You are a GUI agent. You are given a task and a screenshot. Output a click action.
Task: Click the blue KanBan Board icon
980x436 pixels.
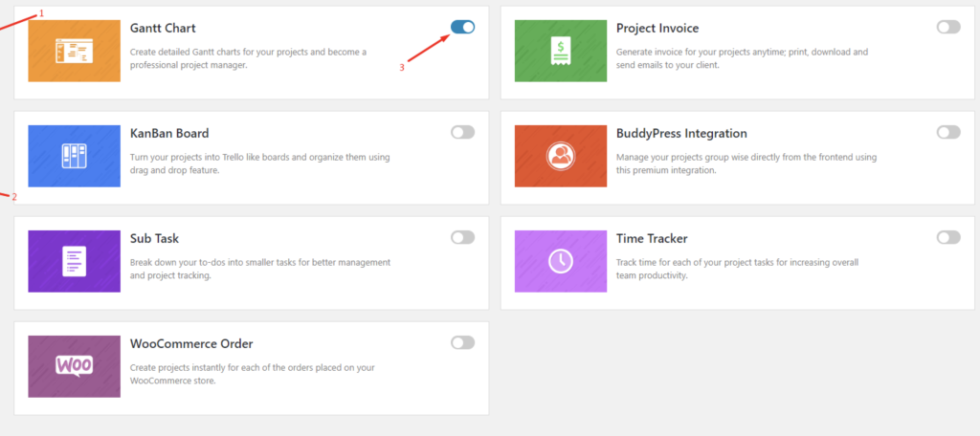tap(75, 156)
